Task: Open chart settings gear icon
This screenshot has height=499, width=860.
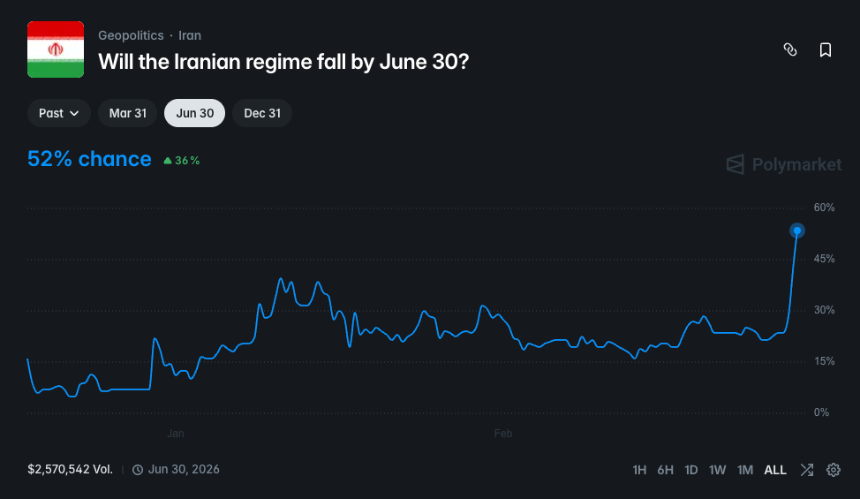Action: (x=834, y=469)
